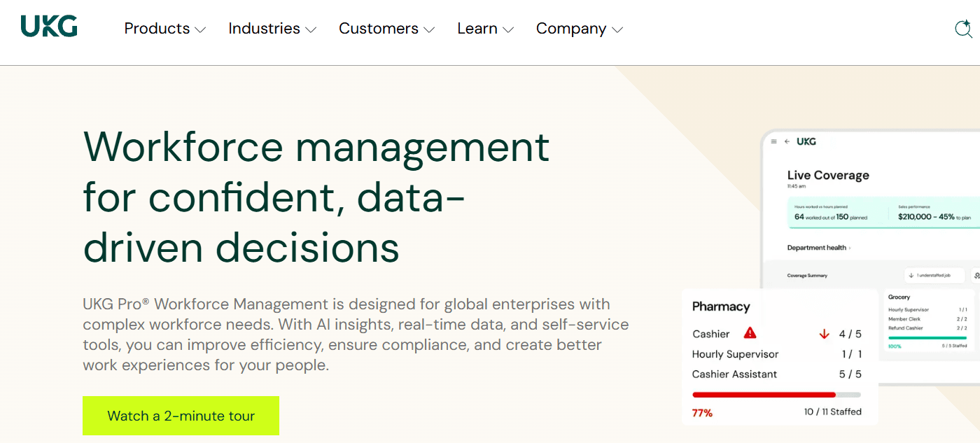Screen dimensions: 980x443
Task: Click "Refund Cashier" in the Grocery card
Action: point(906,328)
